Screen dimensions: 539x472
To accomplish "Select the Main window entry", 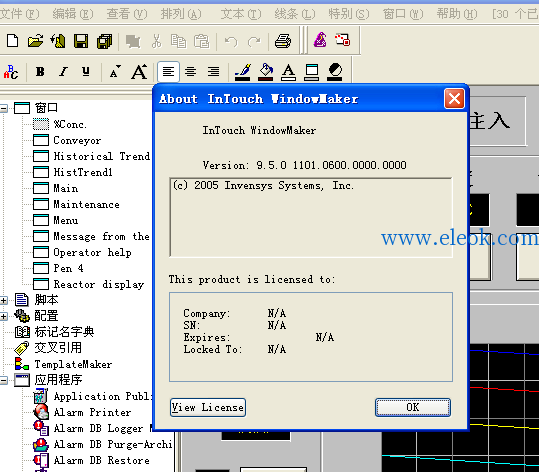I will [56, 188].
